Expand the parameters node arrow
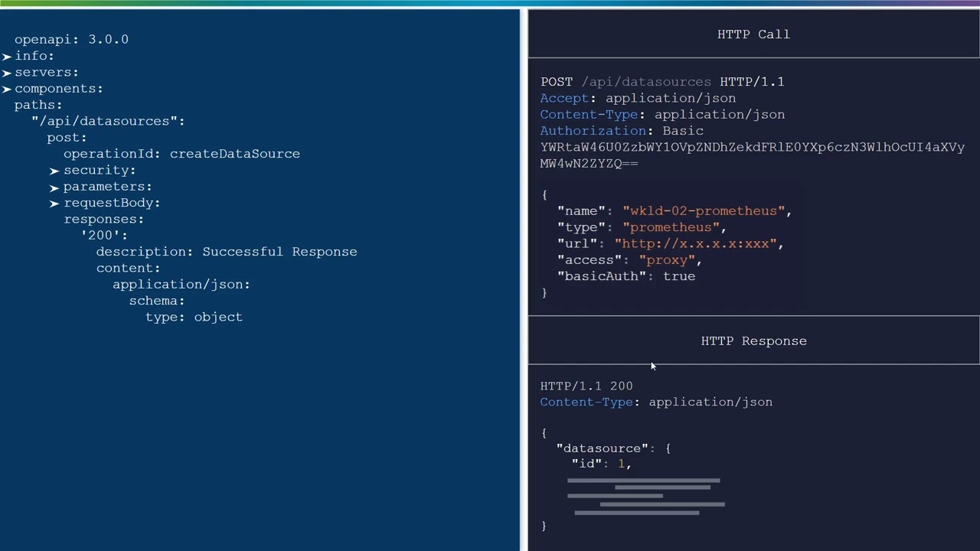Viewport: 980px width, 551px height. coord(54,187)
